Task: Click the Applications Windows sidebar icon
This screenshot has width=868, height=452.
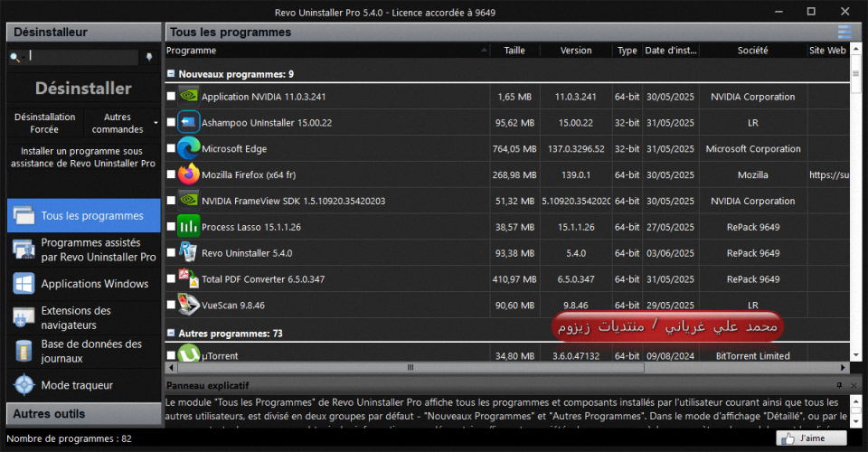Action: click(x=24, y=284)
